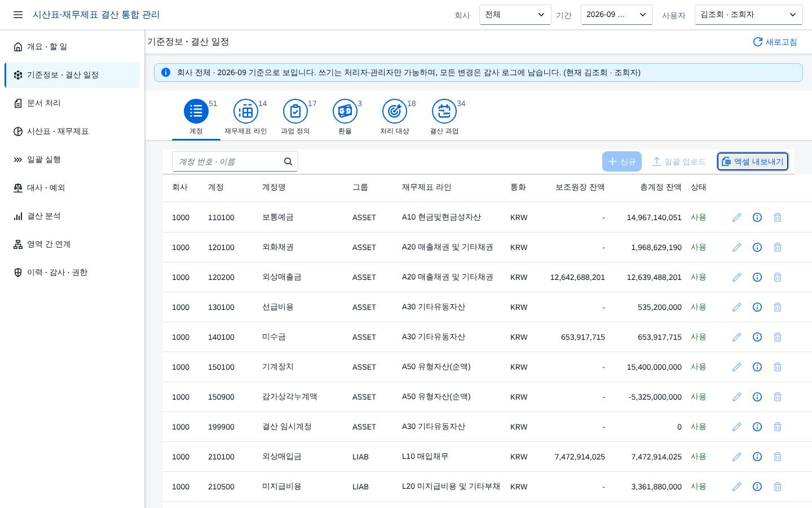The height and width of the screenshot is (508, 812).
Task: Delete the 외상매출금 account row
Action: tap(778, 277)
